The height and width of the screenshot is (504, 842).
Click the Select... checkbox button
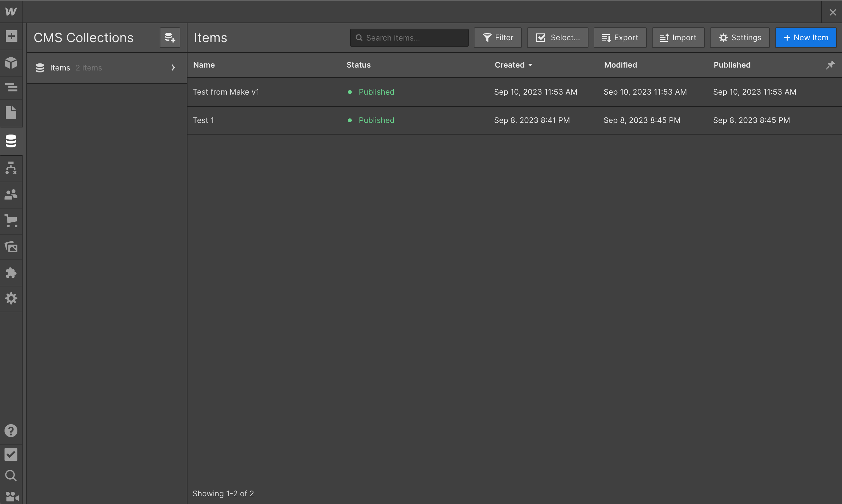[558, 38]
